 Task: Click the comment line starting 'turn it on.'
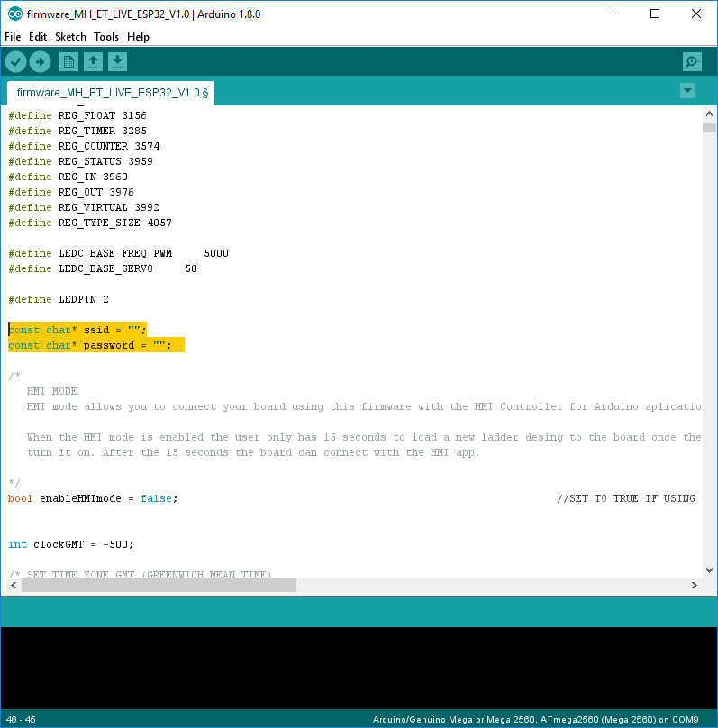tap(253, 452)
